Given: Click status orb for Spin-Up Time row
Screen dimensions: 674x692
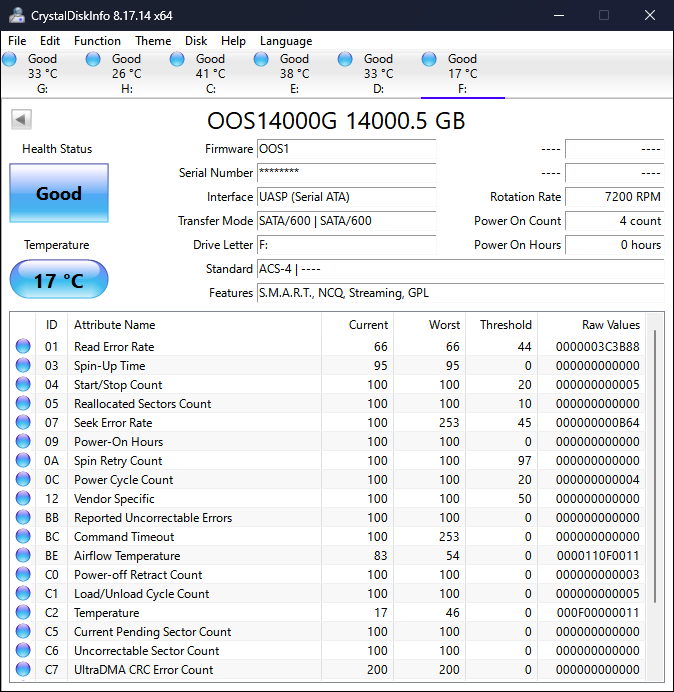Looking at the screenshot, I should (x=23, y=365).
